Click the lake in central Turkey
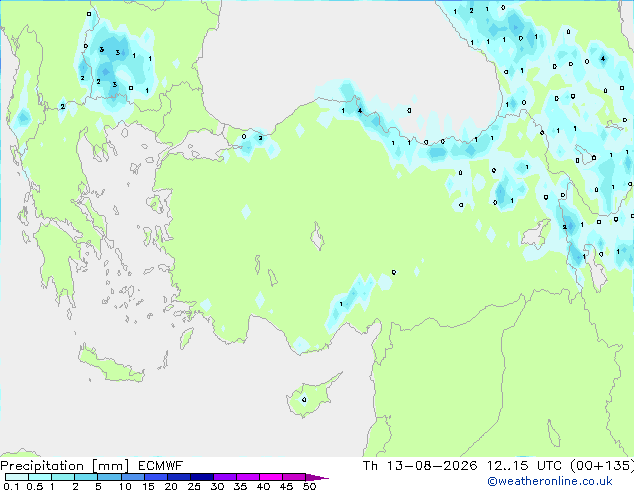 (x=317, y=236)
